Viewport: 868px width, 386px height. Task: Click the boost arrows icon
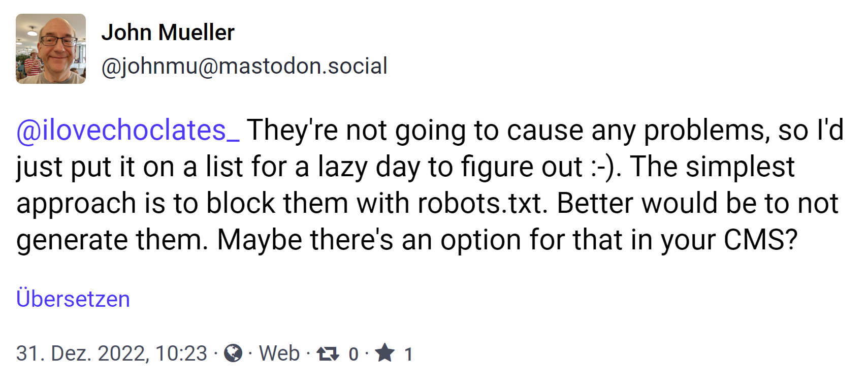pos(328,353)
